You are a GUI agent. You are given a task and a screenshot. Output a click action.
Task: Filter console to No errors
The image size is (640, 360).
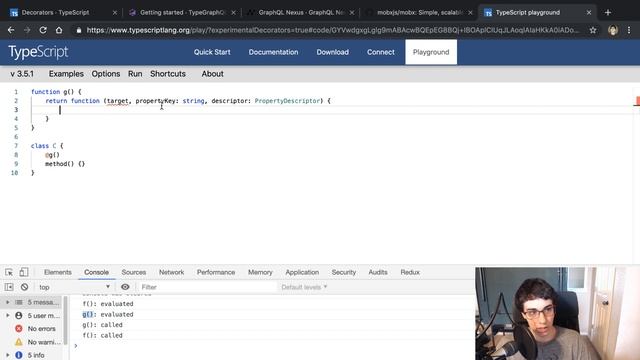point(37,329)
